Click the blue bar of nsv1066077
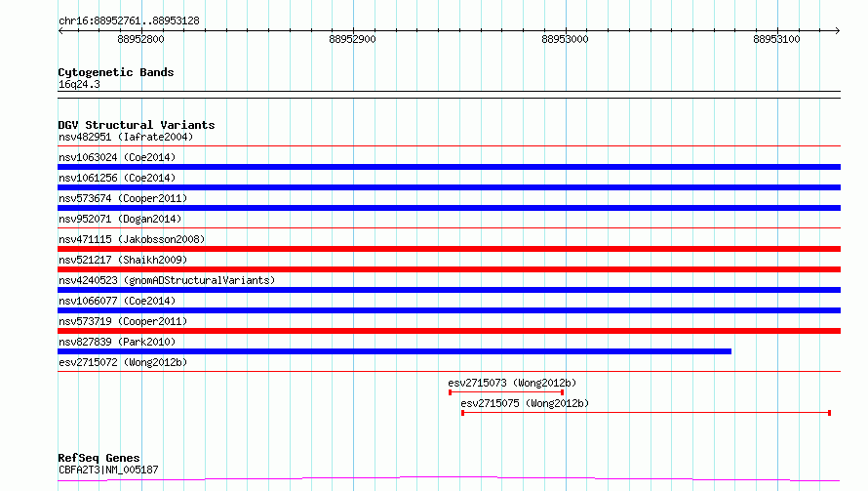The image size is (868, 491). (x=449, y=310)
